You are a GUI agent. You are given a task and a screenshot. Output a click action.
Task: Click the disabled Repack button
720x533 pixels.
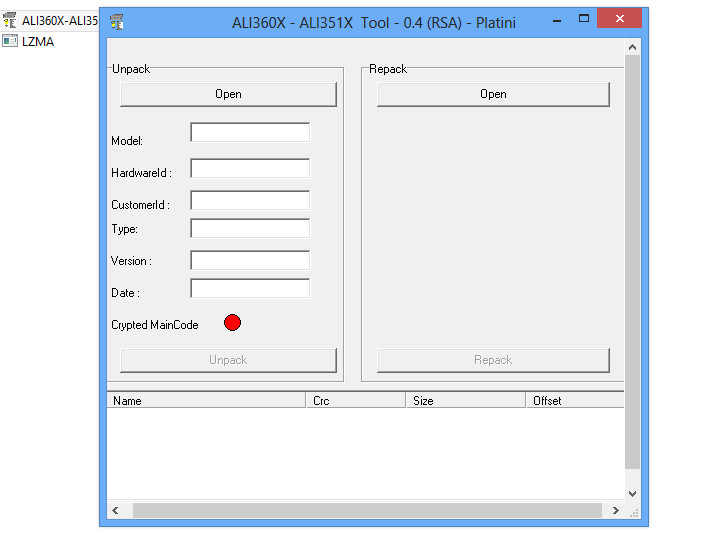493,360
